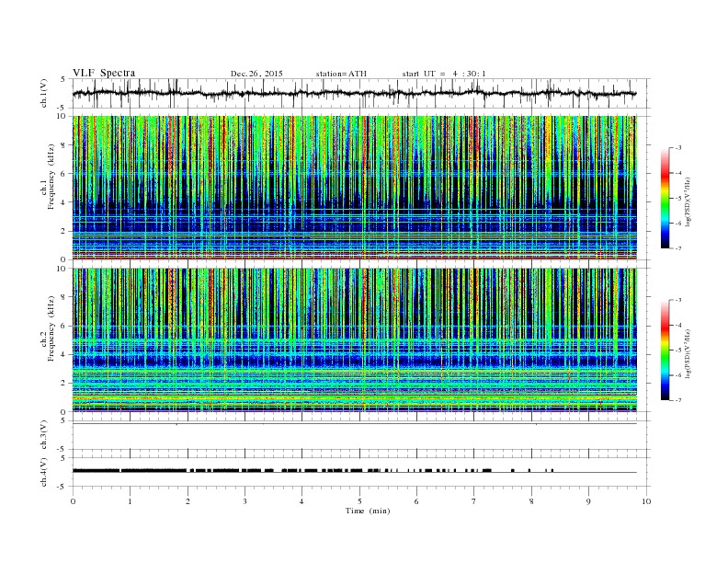
Task: Click the ch.2 PSD color bar
Action: (x=665, y=350)
